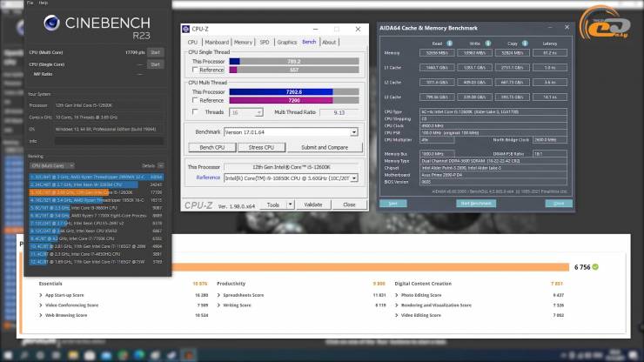
Task: Open the Tools dropdown arrow in CPU-Z
Action: click(290, 204)
